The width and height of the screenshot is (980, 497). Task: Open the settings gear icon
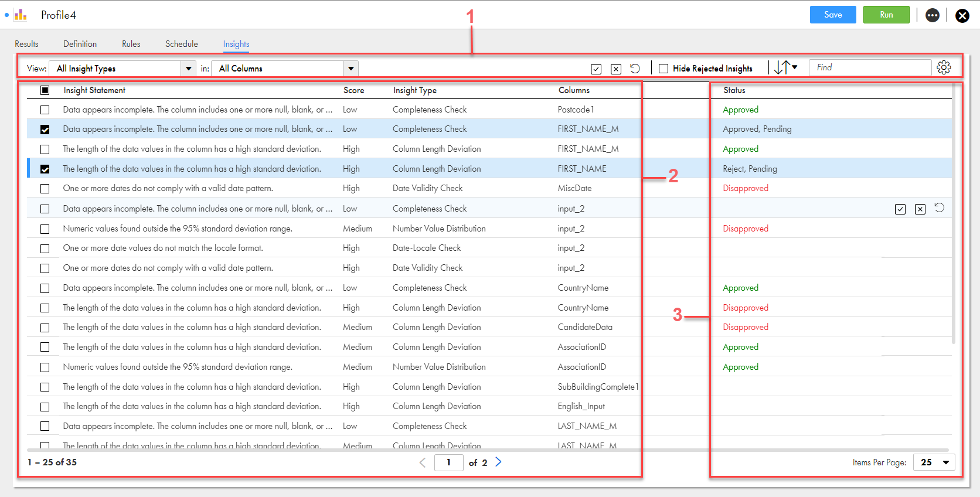(944, 67)
